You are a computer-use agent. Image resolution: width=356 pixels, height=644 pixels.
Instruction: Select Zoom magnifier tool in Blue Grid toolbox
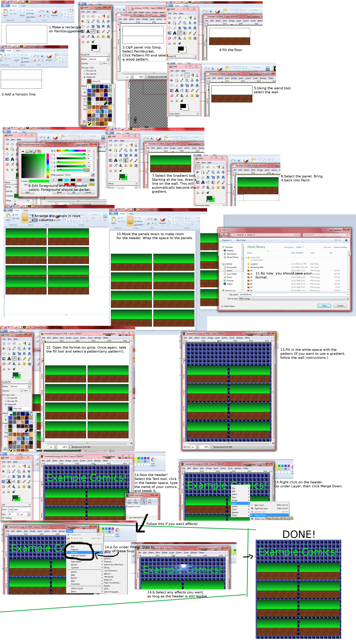click(19, 349)
